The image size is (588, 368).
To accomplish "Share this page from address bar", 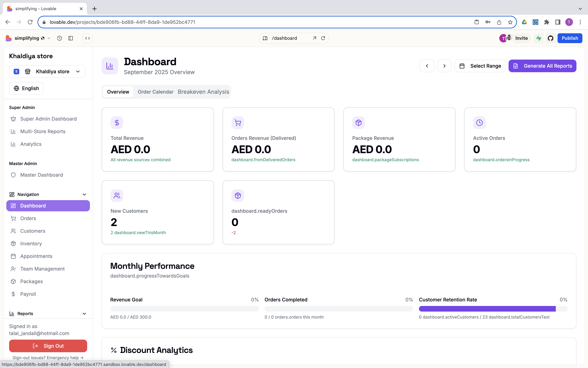I will 499,22.
